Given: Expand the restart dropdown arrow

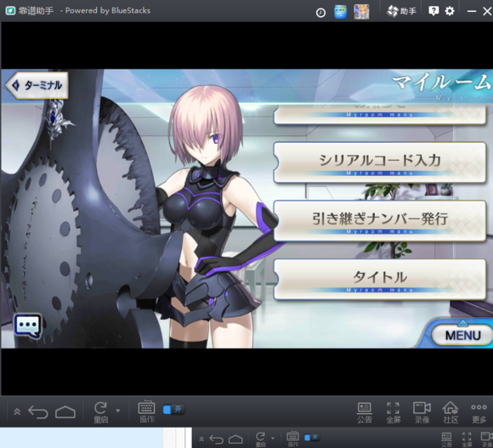Looking at the screenshot, I should click(118, 411).
